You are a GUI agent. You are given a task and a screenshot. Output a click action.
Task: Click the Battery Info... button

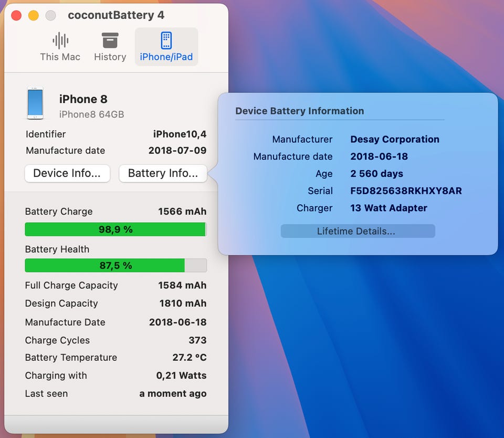pyautogui.click(x=163, y=173)
